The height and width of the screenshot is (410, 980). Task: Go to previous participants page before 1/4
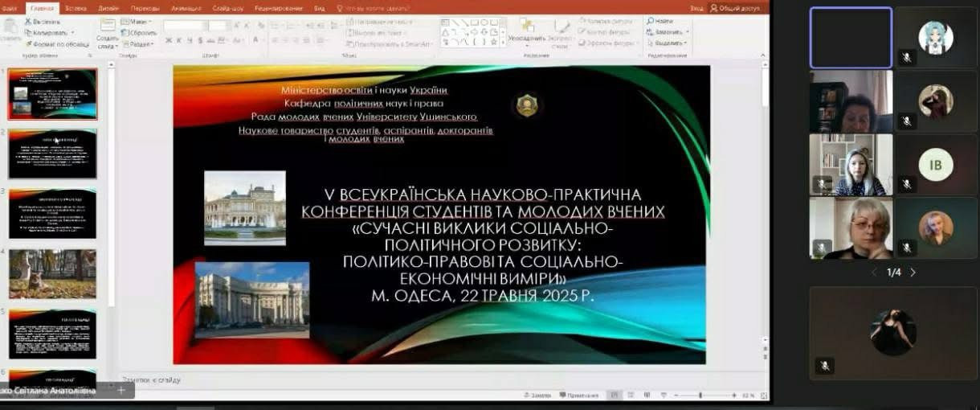click(876, 273)
